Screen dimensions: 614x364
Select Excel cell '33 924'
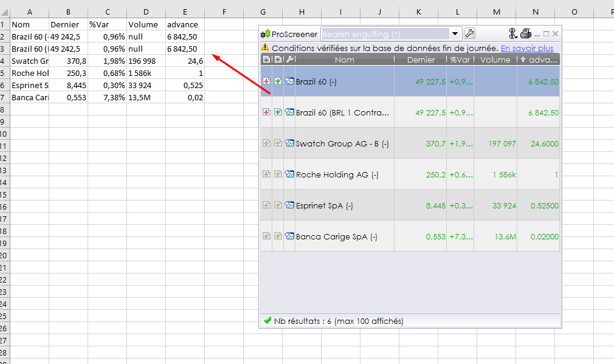click(x=146, y=85)
